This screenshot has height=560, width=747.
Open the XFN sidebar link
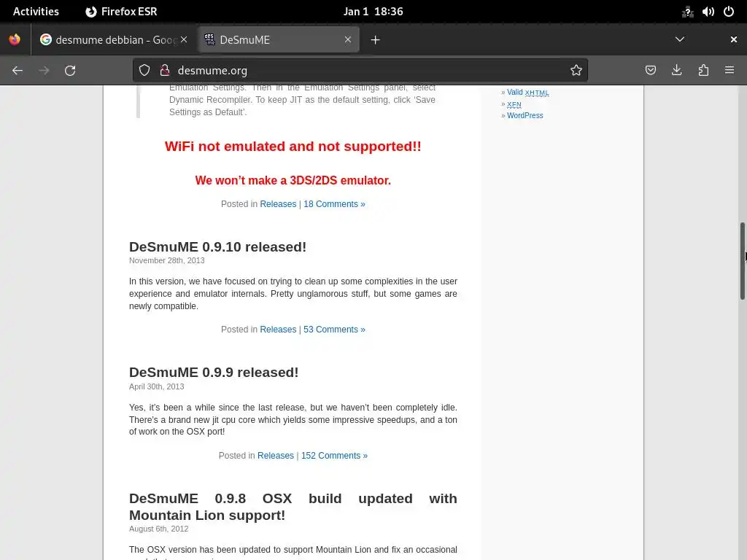pos(514,104)
